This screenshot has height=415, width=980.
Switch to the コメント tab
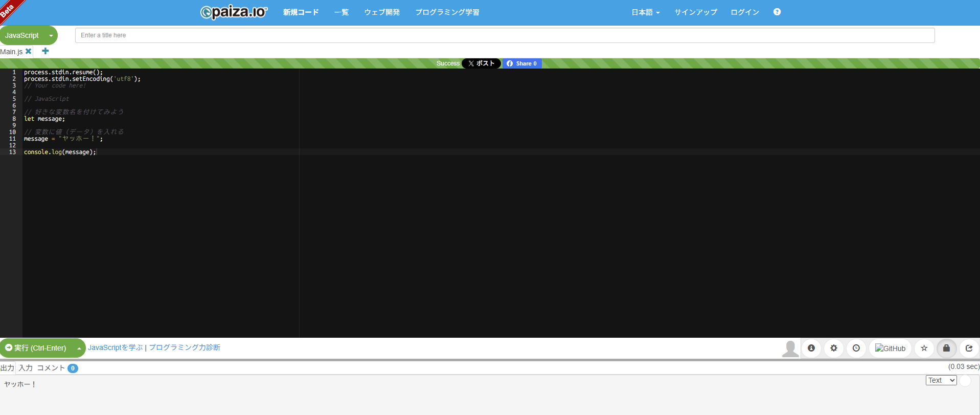[51, 368]
